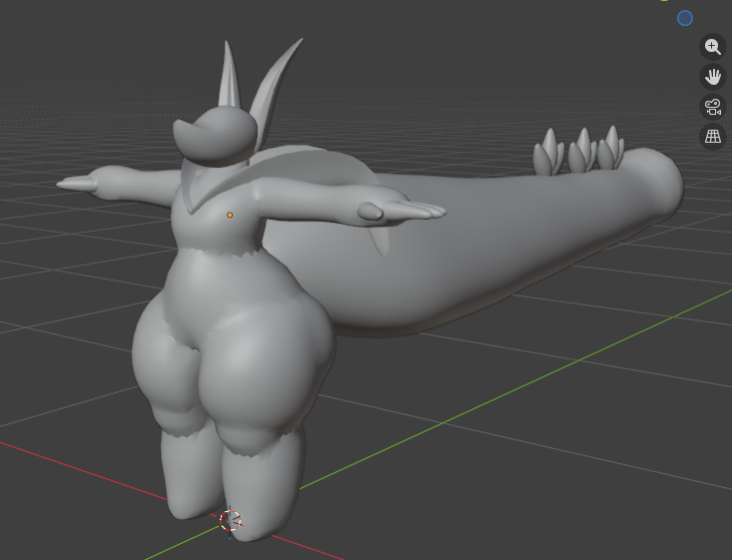Click the orange origin dot on the chest
Screen dimensions: 732x560
pyautogui.click(x=230, y=215)
